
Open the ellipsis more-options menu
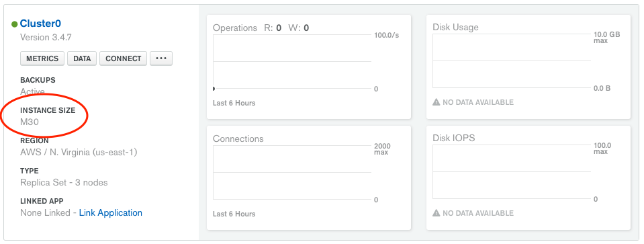click(161, 58)
